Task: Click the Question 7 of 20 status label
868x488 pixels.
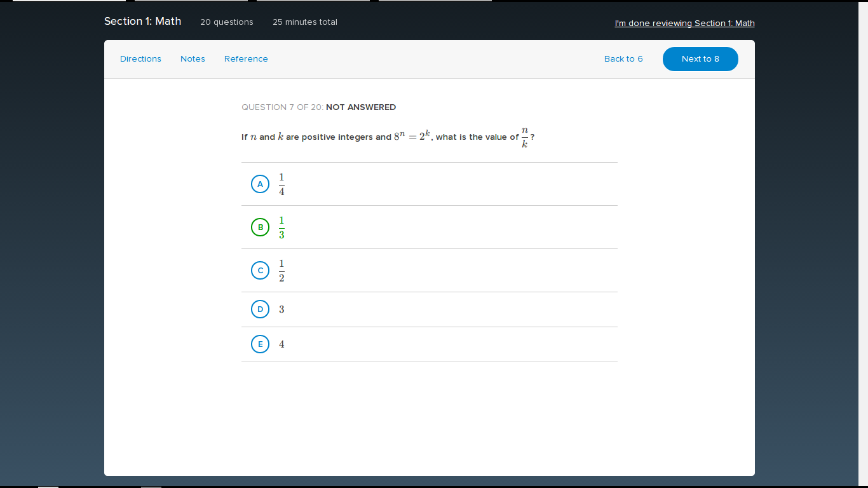Action: tap(318, 107)
